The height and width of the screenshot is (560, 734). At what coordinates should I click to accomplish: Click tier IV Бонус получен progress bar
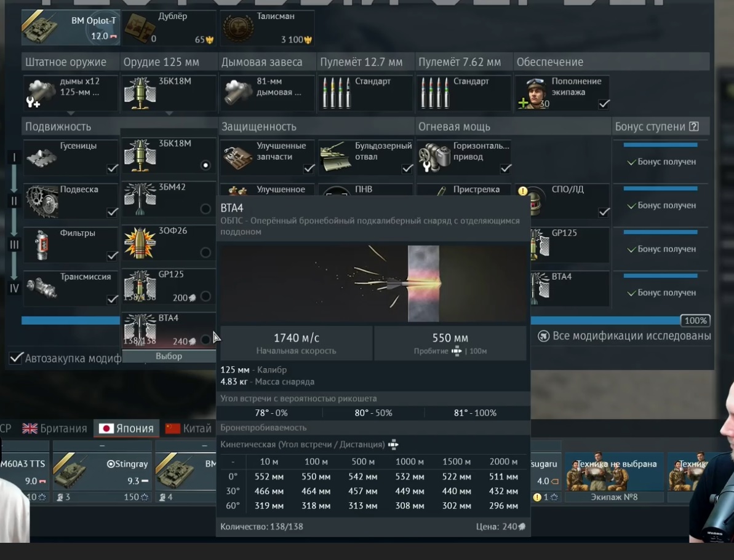coord(661,275)
